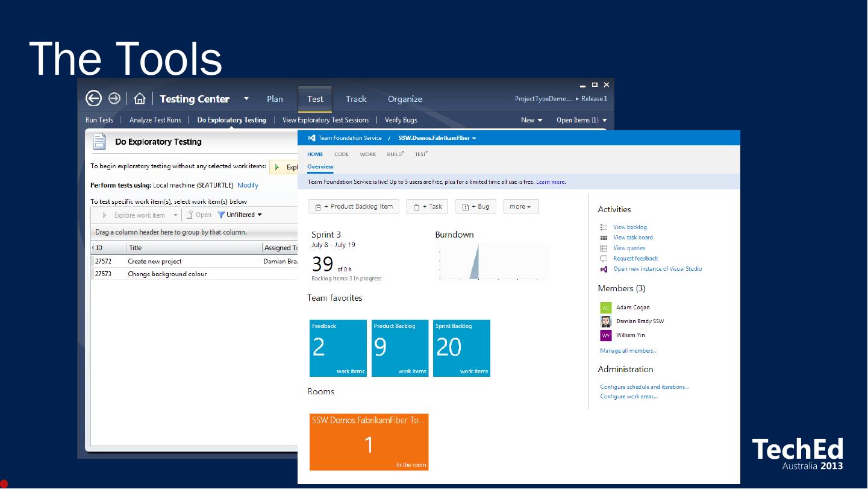Image resolution: width=868 pixels, height=489 pixels.
Task: Click Damian Brady SSW's avatar
Action: (x=605, y=321)
